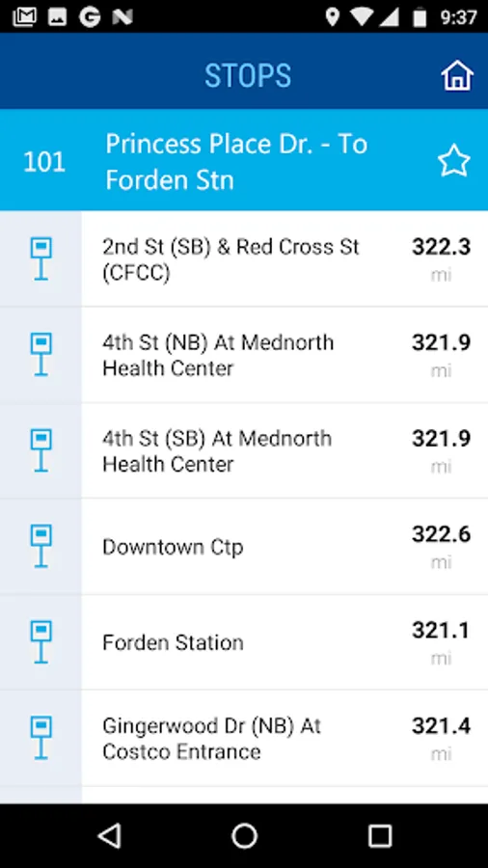Screen dimensions: 488x868
Task: Tap bus stop icon beside Forden Station
Action: (41, 641)
